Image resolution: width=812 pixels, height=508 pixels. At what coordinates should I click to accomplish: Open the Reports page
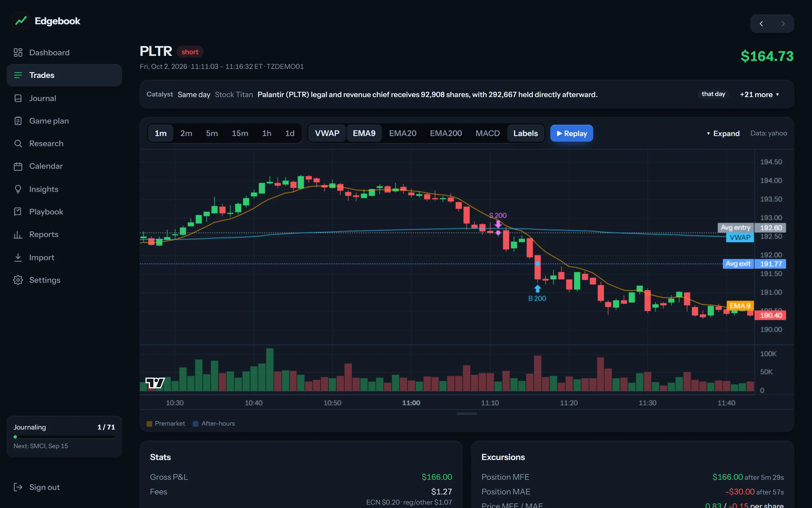click(x=64, y=234)
